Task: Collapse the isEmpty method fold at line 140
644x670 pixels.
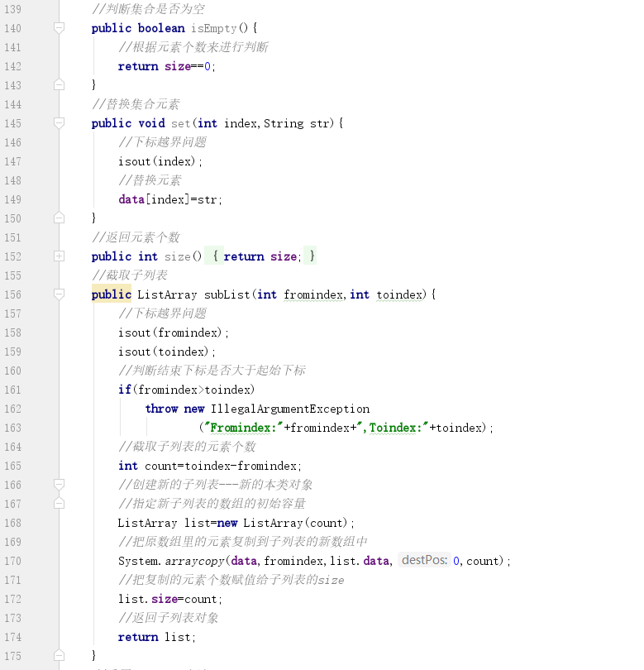Action: 59,28
